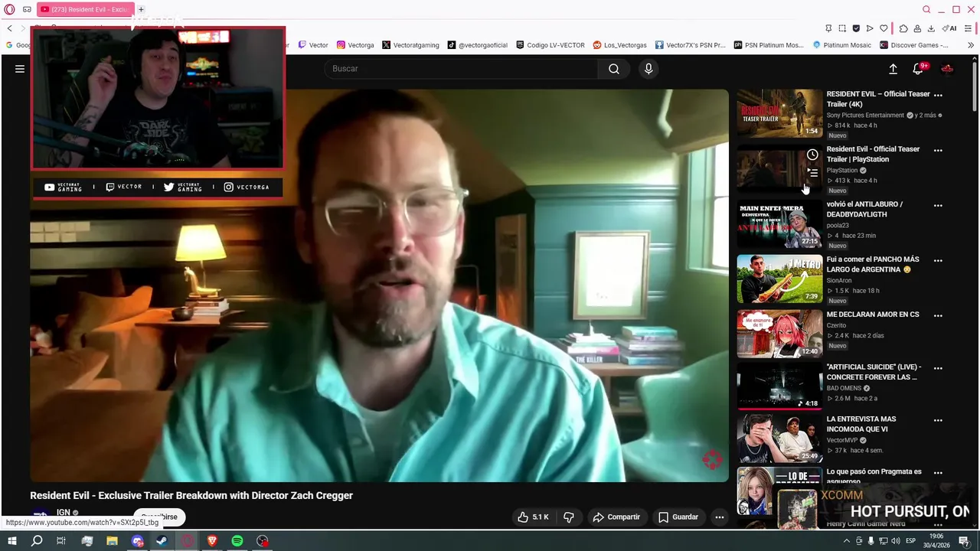Open the Los_Vectorgas bookmark

(619, 45)
